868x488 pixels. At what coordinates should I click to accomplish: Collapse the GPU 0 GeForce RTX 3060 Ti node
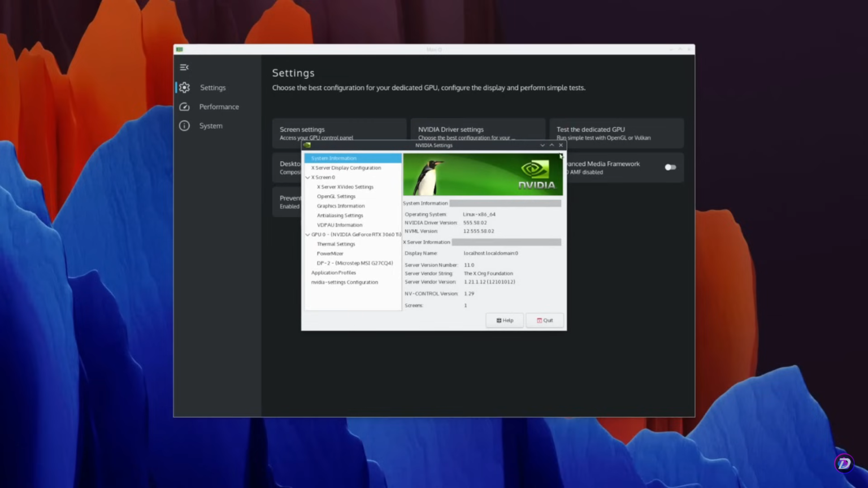pyautogui.click(x=308, y=234)
